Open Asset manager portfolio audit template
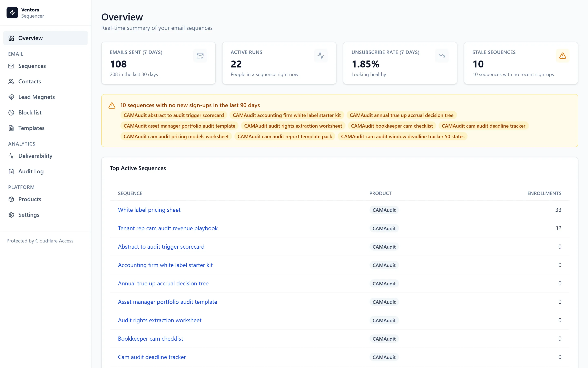The image size is (588, 368). tap(167, 302)
